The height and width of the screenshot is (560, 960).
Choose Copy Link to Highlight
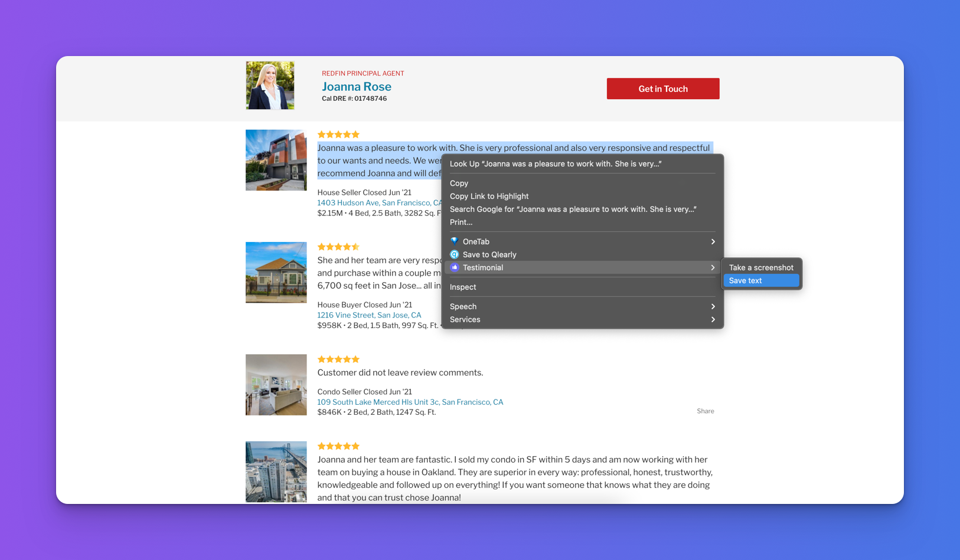(489, 197)
